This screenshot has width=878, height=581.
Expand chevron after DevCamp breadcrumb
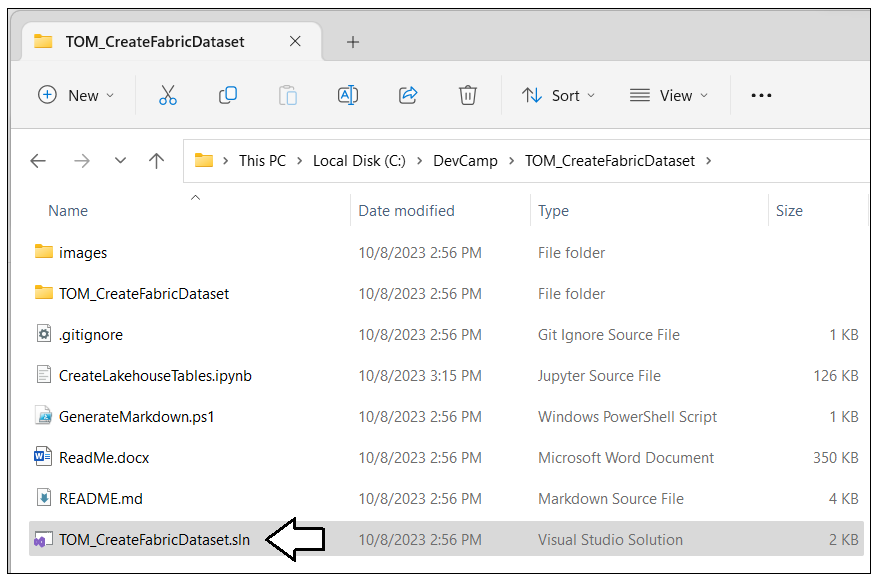point(511,161)
